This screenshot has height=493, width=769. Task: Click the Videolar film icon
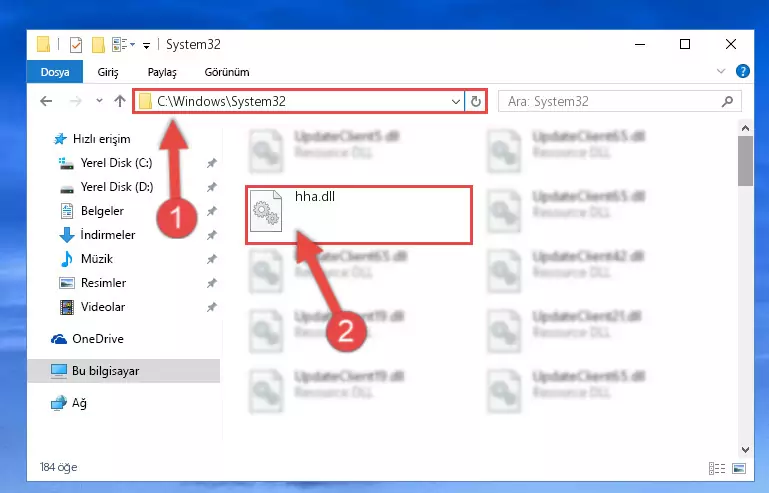[67, 307]
